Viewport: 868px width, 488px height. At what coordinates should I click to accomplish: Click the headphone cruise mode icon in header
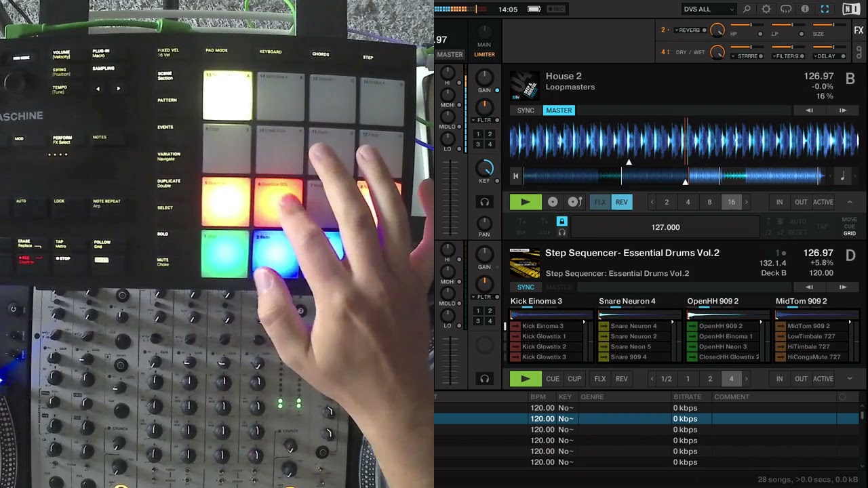(786, 9)
